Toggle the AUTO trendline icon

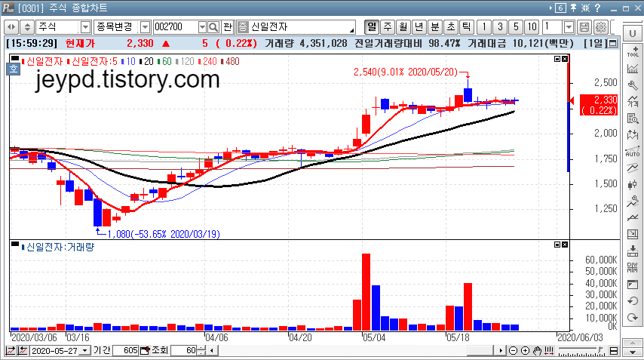(633, 152)
